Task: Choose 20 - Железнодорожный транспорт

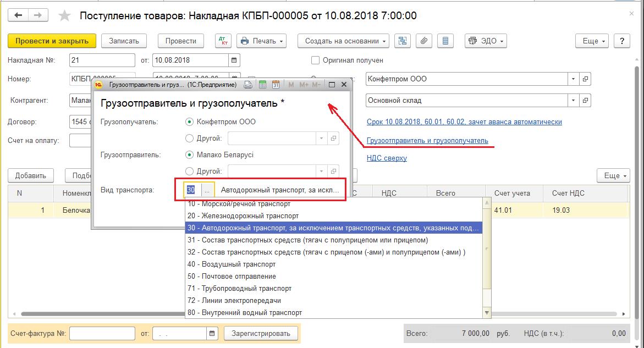Action: (x=334, y=216)
